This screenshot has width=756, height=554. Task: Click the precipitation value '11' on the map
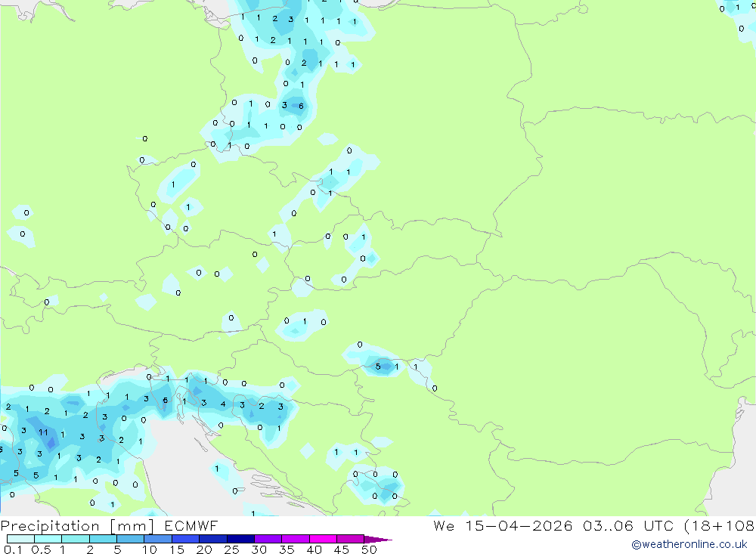[x=43, y=432]
